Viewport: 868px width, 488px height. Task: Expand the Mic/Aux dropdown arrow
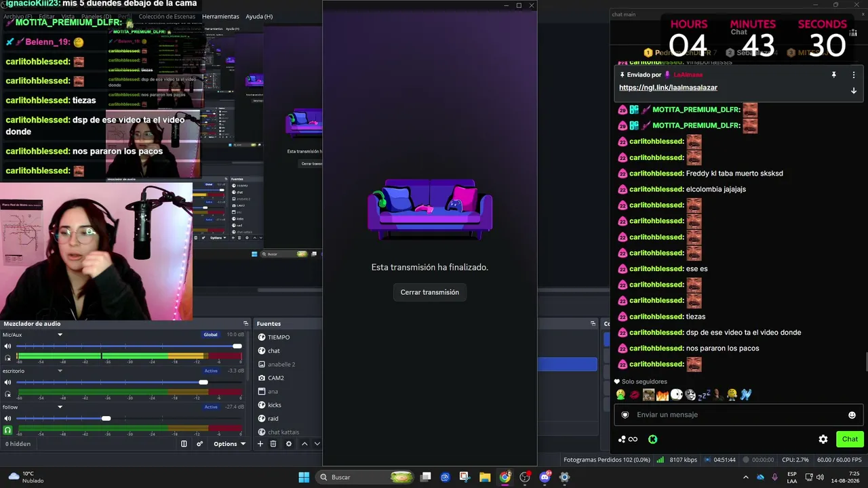point(60,335)
